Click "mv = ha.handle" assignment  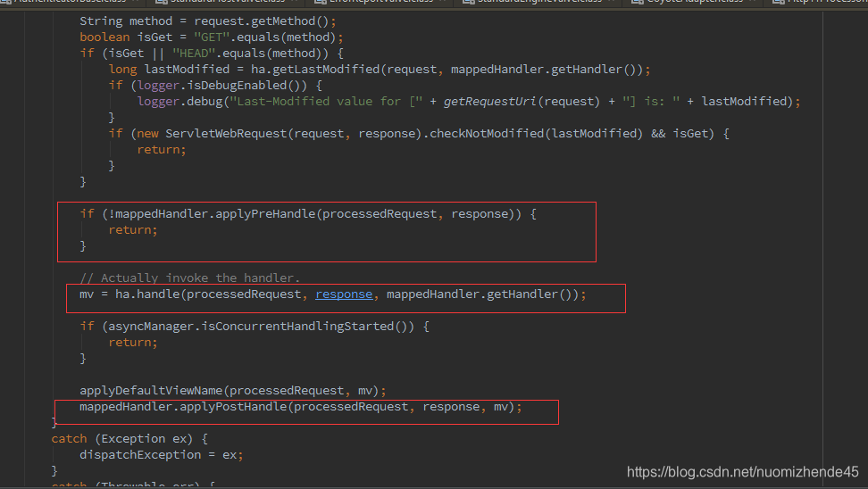[129, 294]
